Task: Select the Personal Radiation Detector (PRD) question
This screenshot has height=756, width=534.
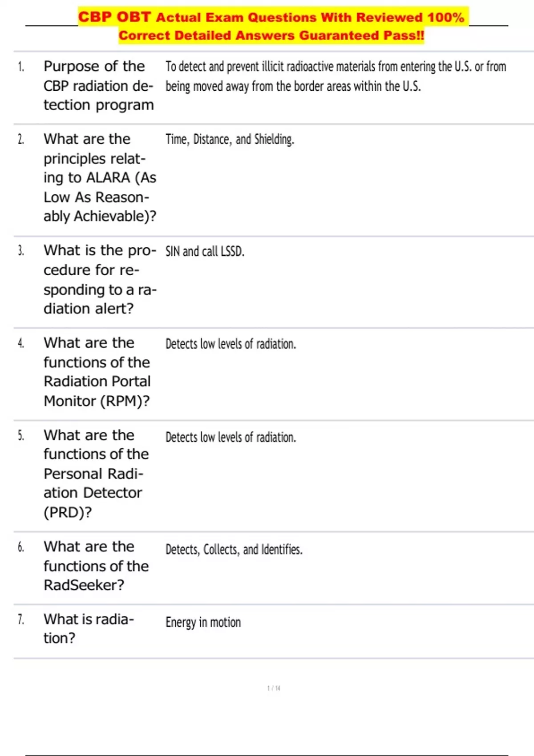Action: click(x=96, y=474)
